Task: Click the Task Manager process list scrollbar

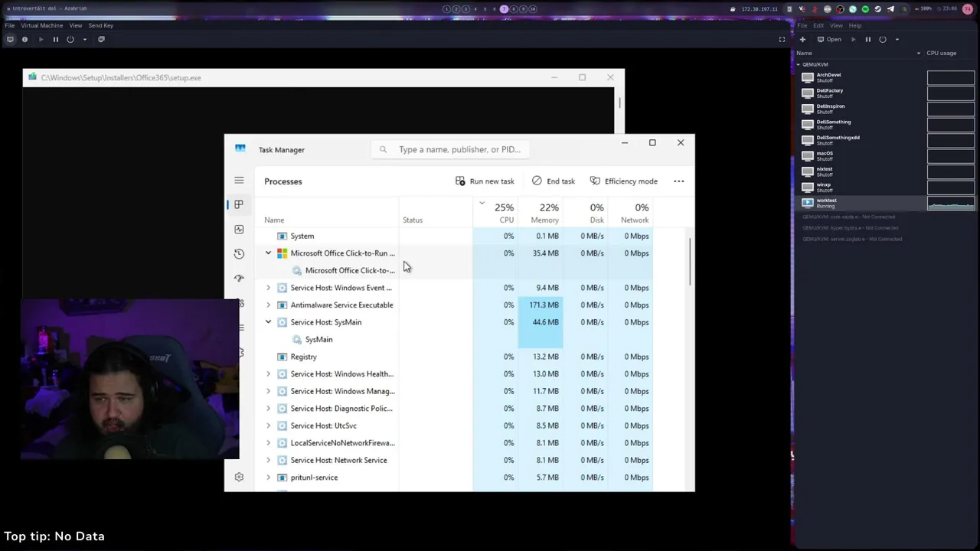Action: click(x=690, y=261)
